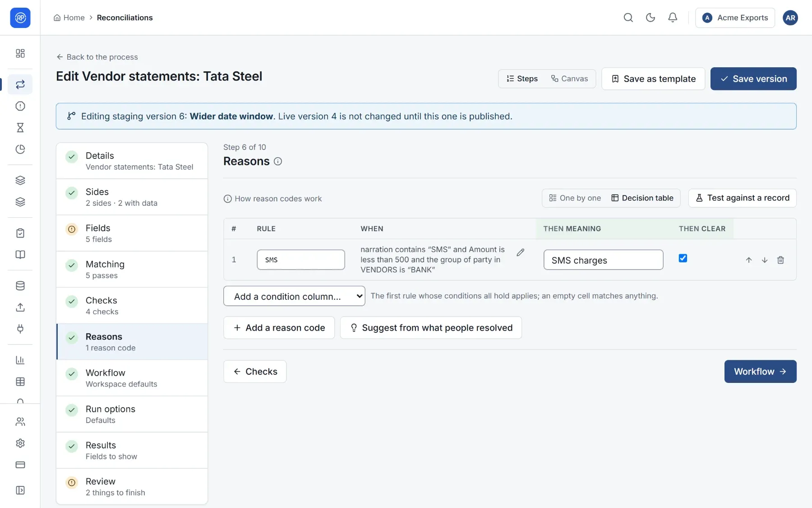
Task: Switch to One by one view
Action: tap(575, 198)
